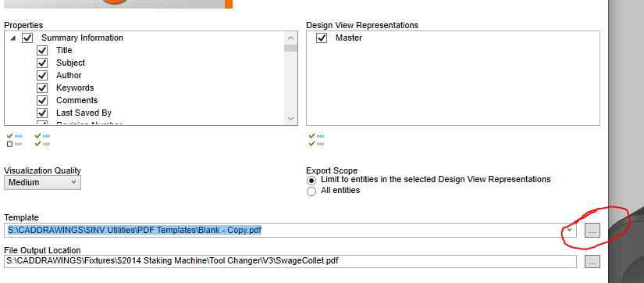The height and width of the screenshot is (283, 644).
Task: Toggle the Last Saved By checkbox
Action: (x=42, y=113)
